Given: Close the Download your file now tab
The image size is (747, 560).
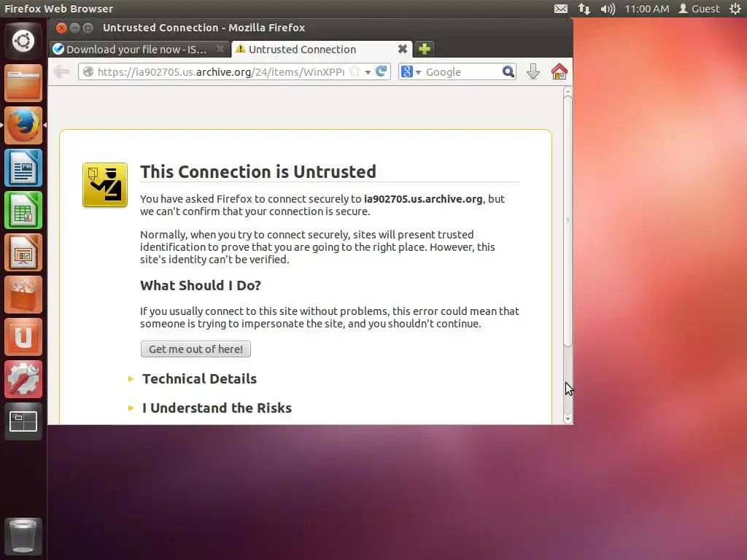Looking at the screenshot, I should coord(220,49).
